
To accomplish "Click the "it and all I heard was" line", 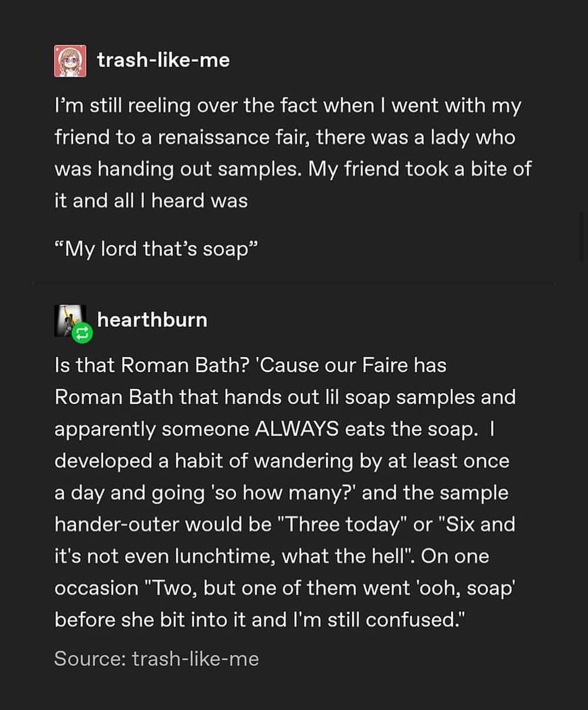I will [151, 201].
